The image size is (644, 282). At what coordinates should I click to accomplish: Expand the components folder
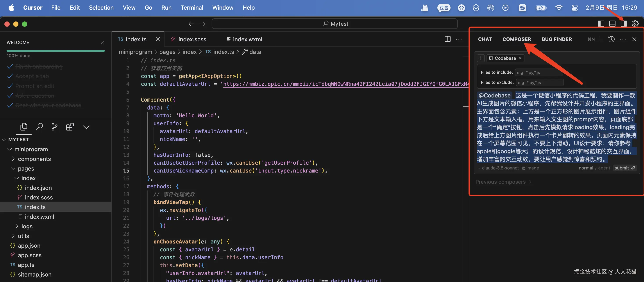pyautogui.click(x=34, y=159)
